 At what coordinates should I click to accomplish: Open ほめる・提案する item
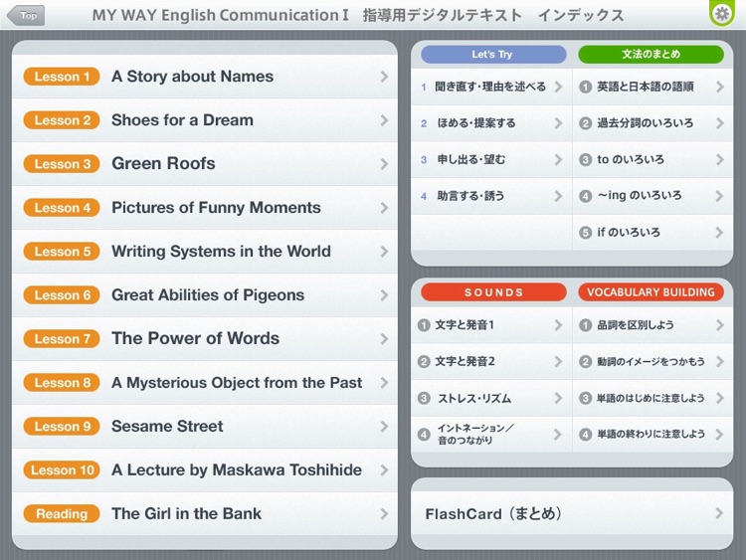(491, 123)
